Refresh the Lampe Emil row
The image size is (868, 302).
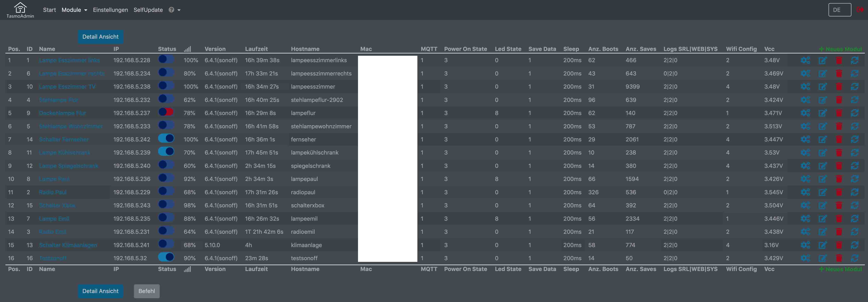[x=854, y=219]
